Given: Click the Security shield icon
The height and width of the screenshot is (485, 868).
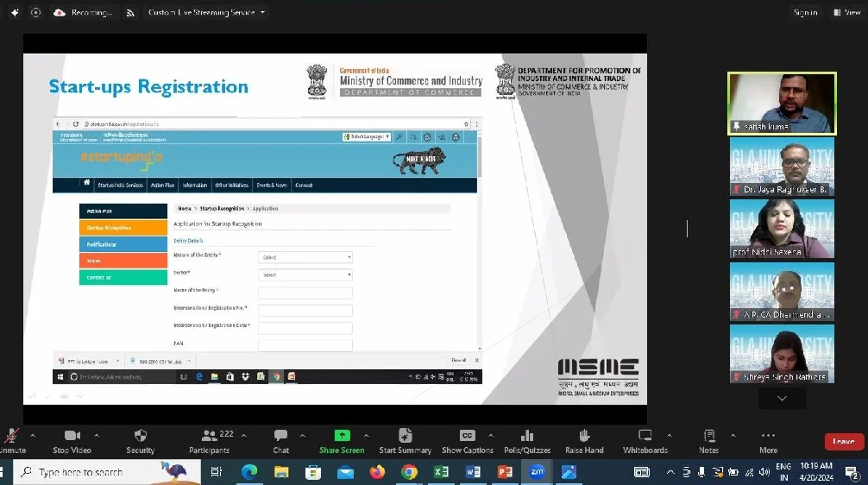Looking at the screenshot, I should pyautogui.click(x=141, y=436).
